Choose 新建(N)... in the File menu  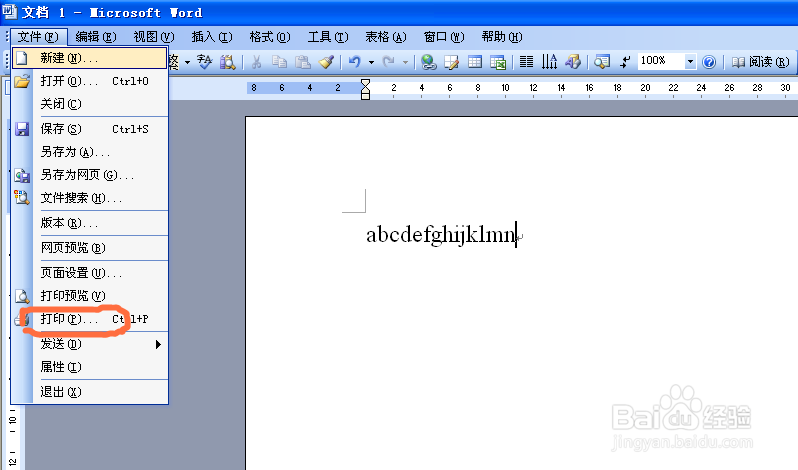pos(90,58)
